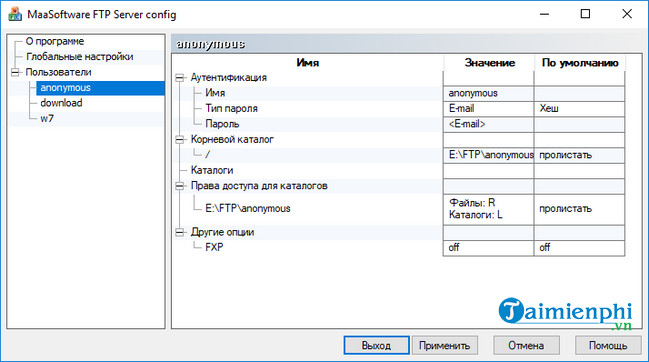Select the Имя row under Аутентификация
This screenshot has height=362, width=649.
[x=215, y=93]
